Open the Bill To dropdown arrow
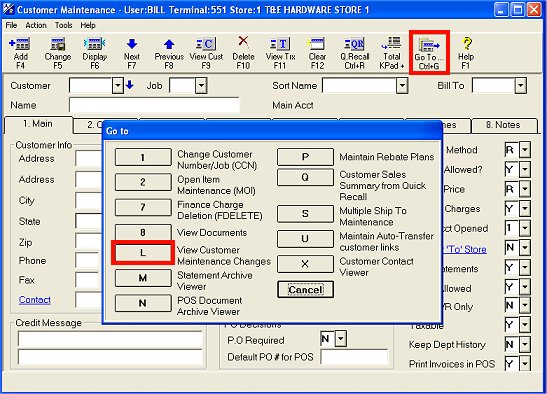This screenshot has height=394, width=547. [520, 85]
